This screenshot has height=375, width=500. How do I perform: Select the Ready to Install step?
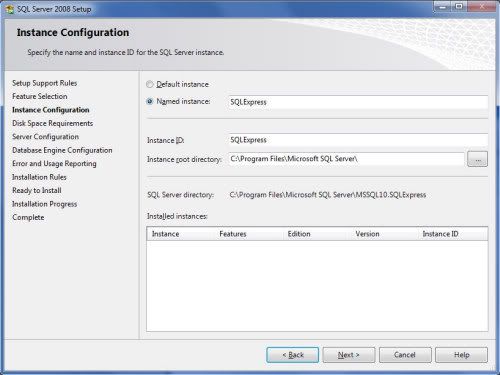(37, 190)
